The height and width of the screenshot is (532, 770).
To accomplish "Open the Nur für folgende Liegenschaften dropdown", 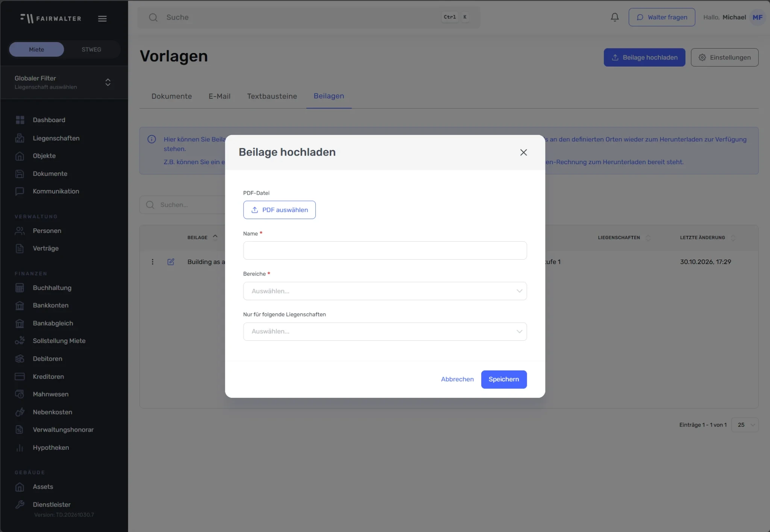I will coord(385,331).
